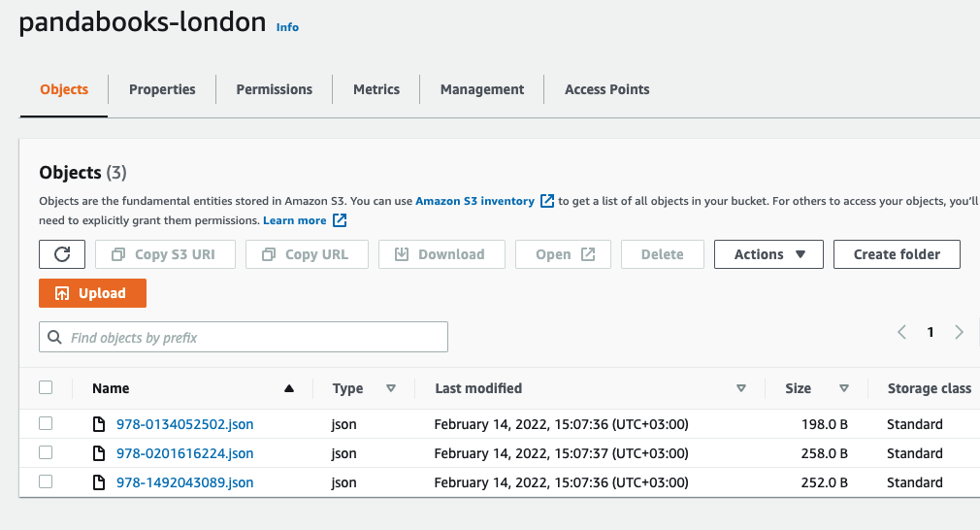This screenshot has width=980, height=530.
Task: Open the 978-1492043089.json object link
Action: coord(185,482)
